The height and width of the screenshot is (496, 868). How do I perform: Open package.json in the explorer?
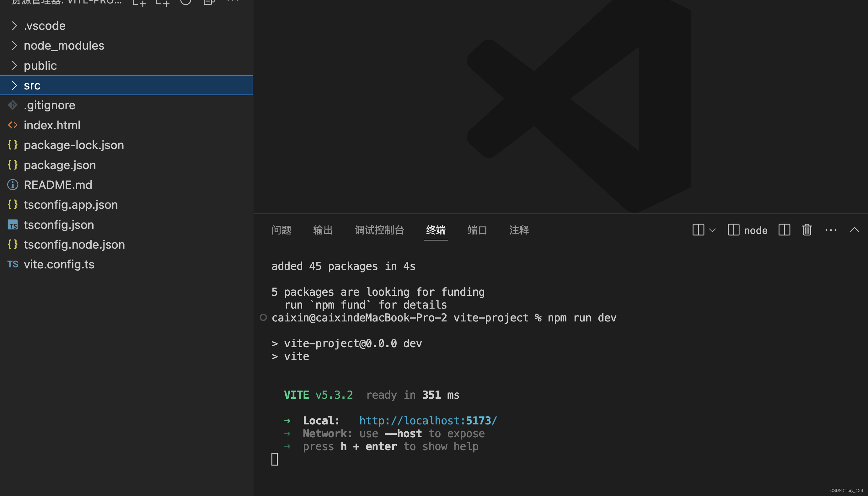pos(60,165)
